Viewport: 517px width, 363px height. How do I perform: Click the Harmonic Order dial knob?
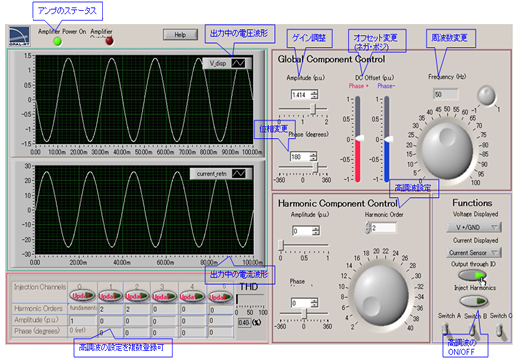(381, 295)
